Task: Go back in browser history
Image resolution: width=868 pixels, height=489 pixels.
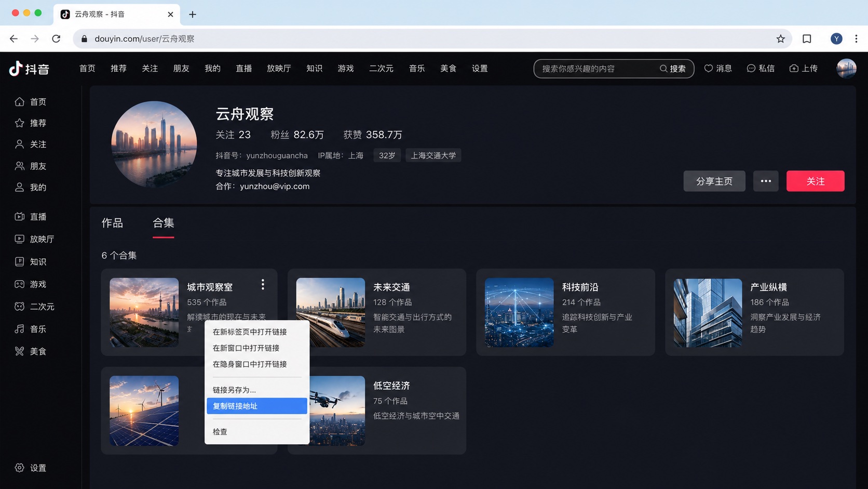Action: [13, 38]
